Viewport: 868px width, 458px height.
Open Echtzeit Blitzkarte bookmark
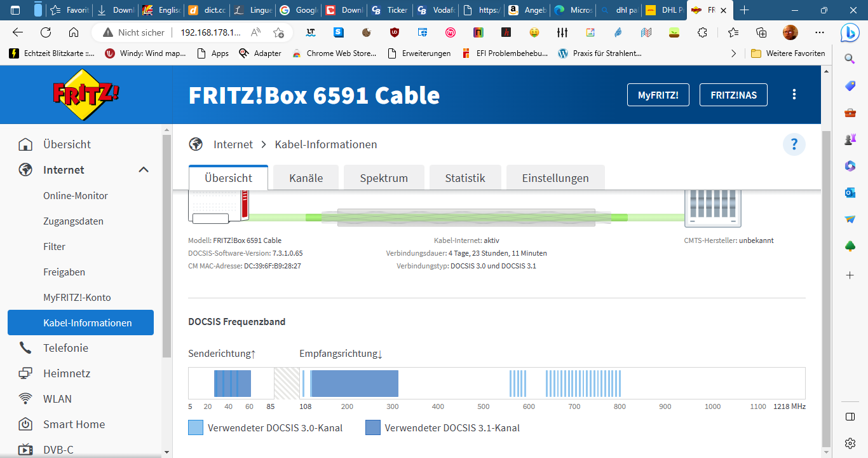(x=51, y=53)
